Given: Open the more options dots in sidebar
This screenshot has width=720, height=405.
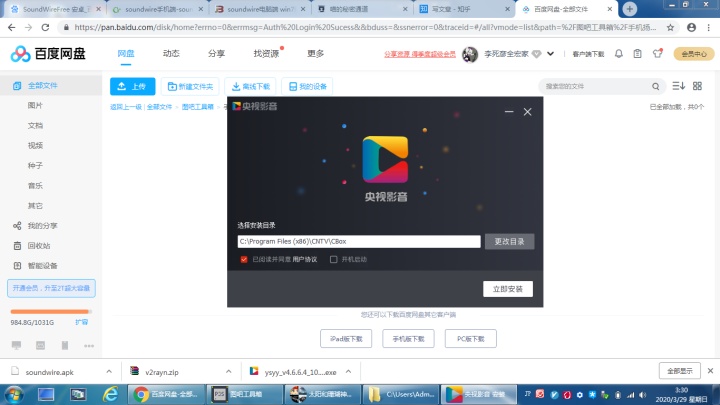Looking at the screenshot, I should point(89,346).
